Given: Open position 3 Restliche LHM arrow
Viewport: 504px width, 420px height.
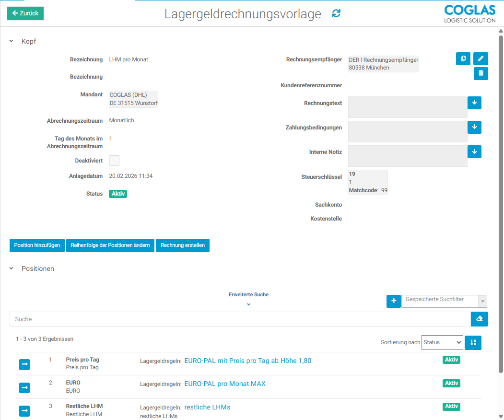Looking at the screenshot, I should click(x=24, y=411).
